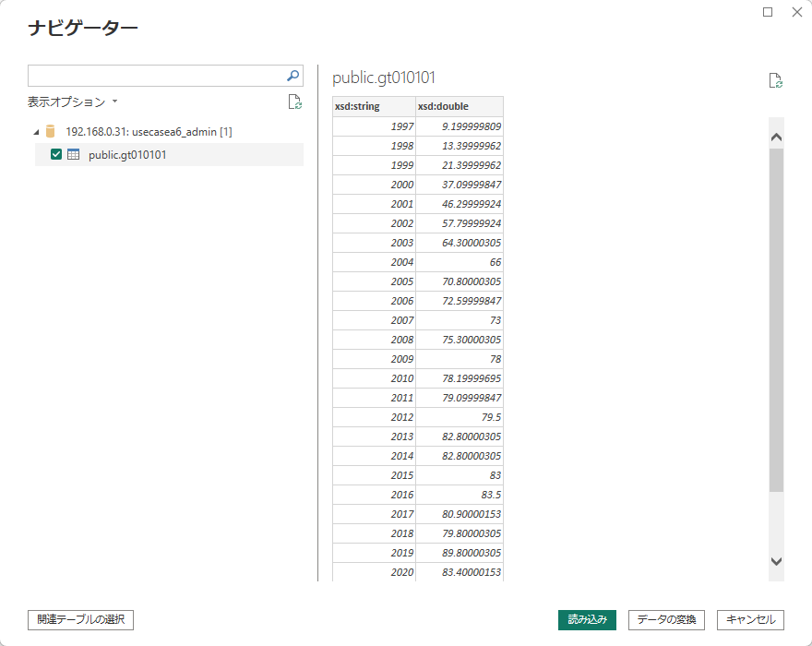The image size is (812, 646).
Task: Collapse the 192.168.0.31 server node
Action: [36, 132]
